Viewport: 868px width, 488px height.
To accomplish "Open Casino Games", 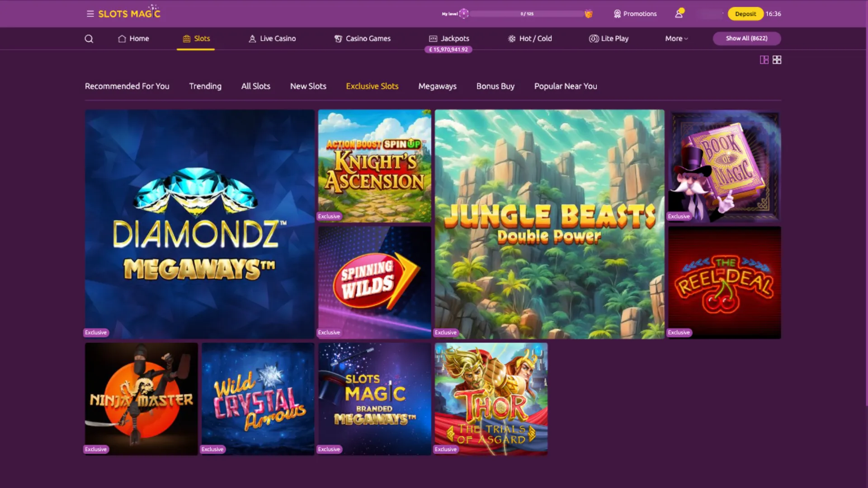I will click(x=362, y=38).
